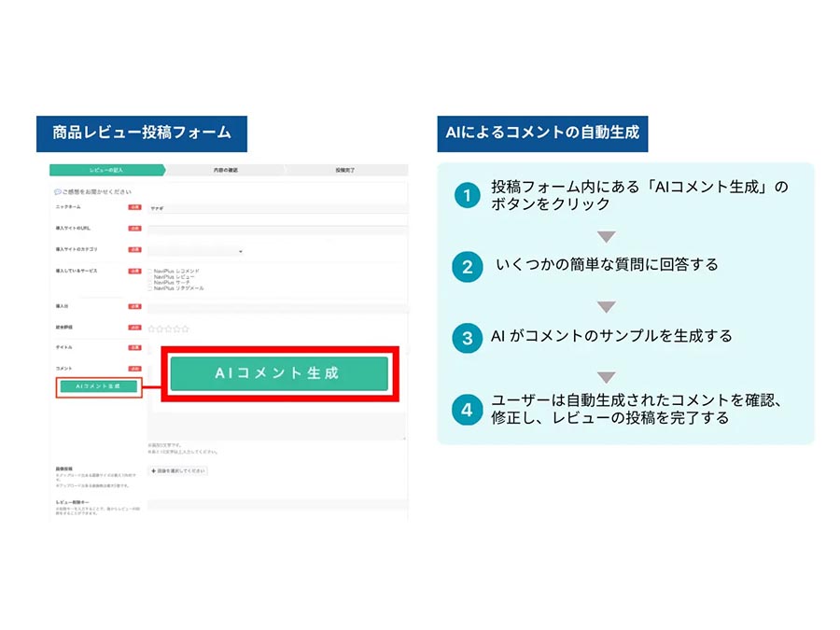The width and height of the screenshot is (840, 630).
Task: Select the 内容の確認 step tab
Action: click(x=226, y=170)
